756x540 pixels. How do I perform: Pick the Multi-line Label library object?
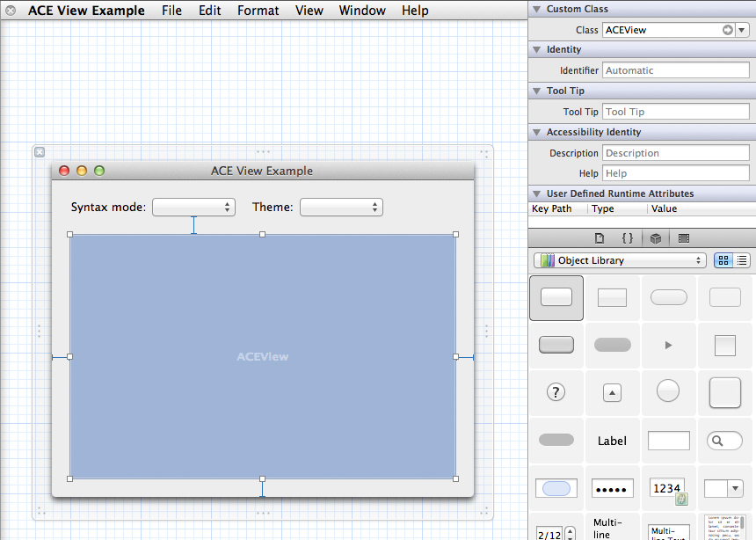(612, 529)
